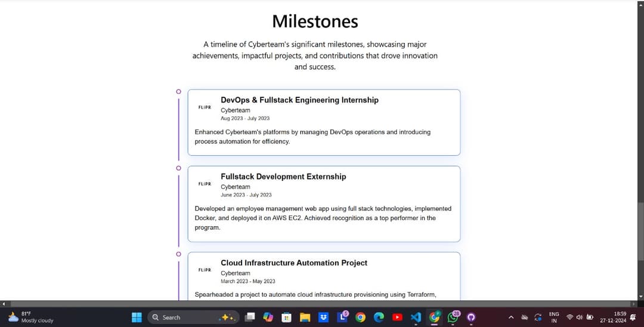The height and width of the screenshot is (327, 644).
Task: Click the left arrow of horizontal scrollbar
Action: [4, 304]
